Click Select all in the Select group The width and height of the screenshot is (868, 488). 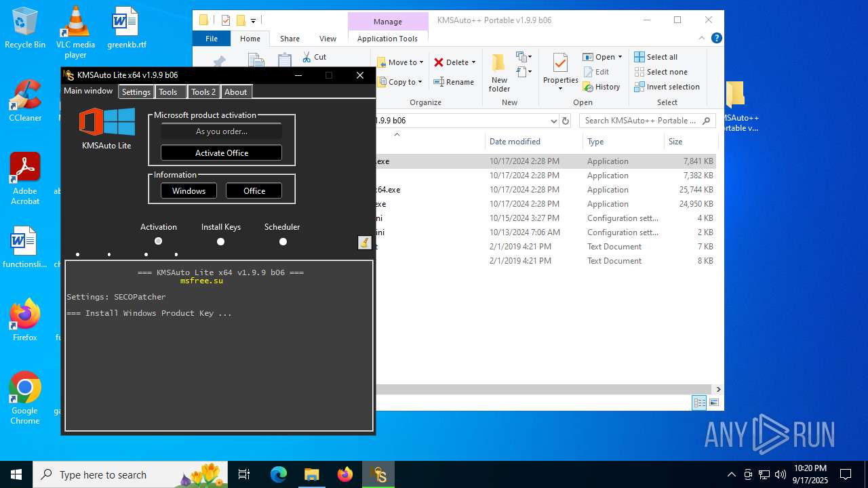pos(656,57)
